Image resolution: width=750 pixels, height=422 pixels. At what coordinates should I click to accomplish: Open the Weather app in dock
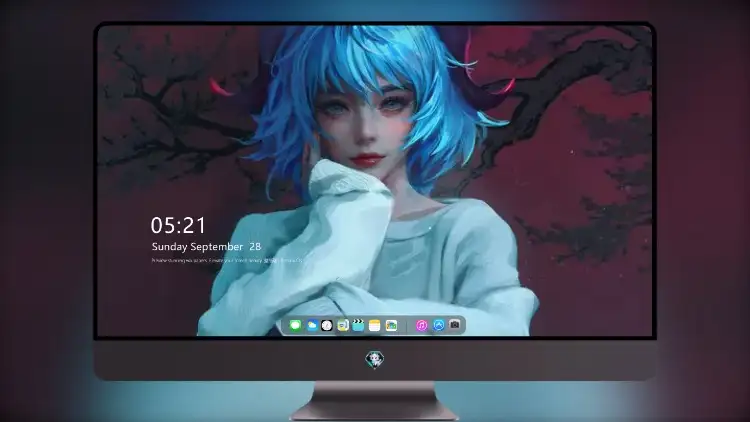click(312, 326)
